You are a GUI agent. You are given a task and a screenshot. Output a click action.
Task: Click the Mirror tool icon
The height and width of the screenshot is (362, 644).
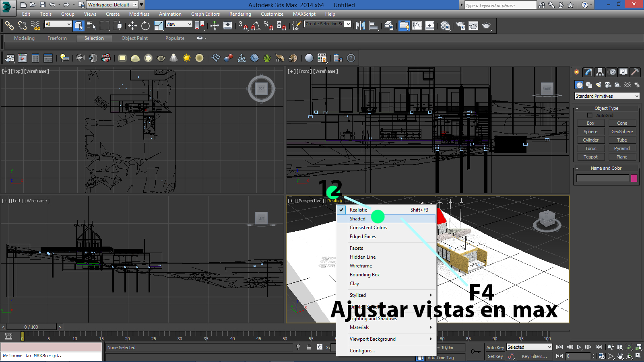coord(361,26)
